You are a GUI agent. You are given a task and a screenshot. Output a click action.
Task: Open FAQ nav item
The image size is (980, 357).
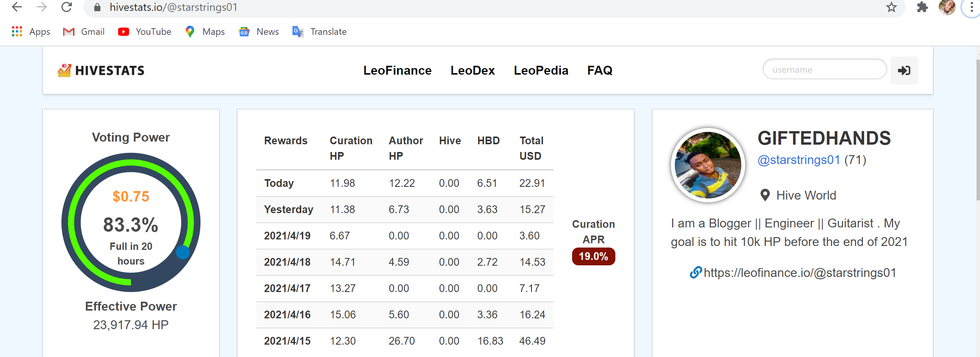[x=600, y=70]
